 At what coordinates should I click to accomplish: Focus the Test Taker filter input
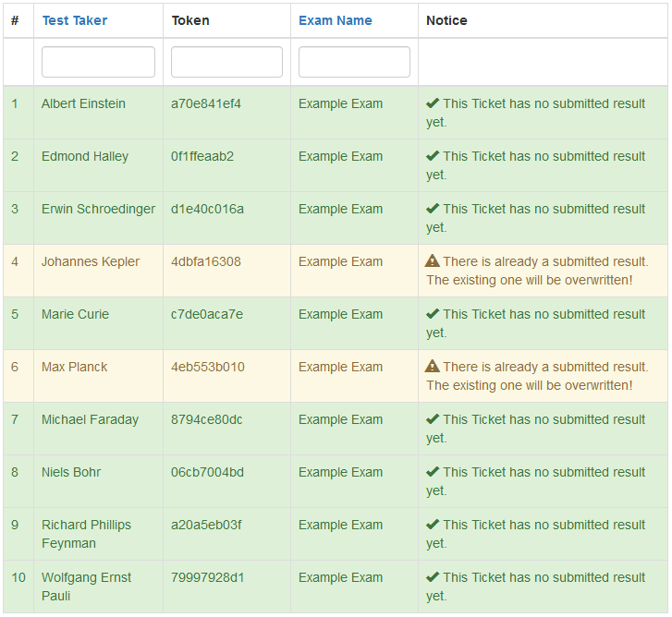[98, 62]
